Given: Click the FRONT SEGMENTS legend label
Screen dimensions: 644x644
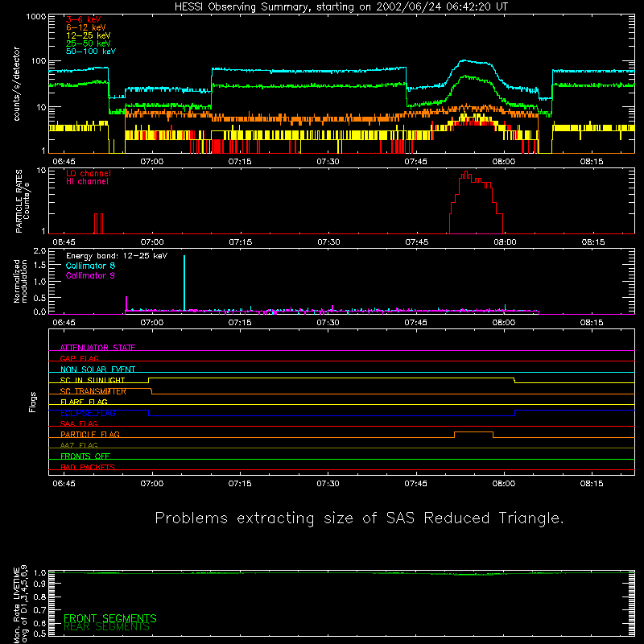Looking at the screenshot, I should (x=110, y=618).
